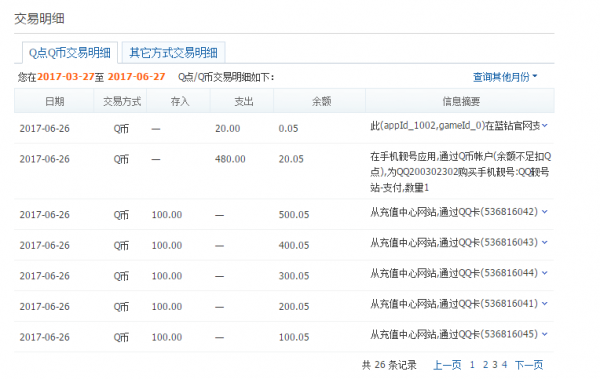Click the 余额 column header

point(320,101)
